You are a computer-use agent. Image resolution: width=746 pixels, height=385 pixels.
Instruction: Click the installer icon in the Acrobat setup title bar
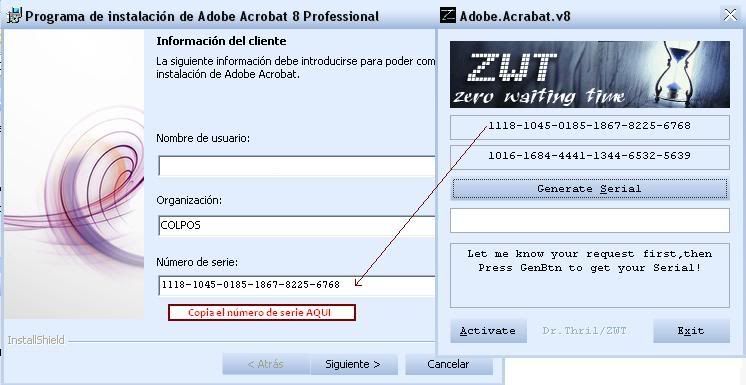pos(15,16)
